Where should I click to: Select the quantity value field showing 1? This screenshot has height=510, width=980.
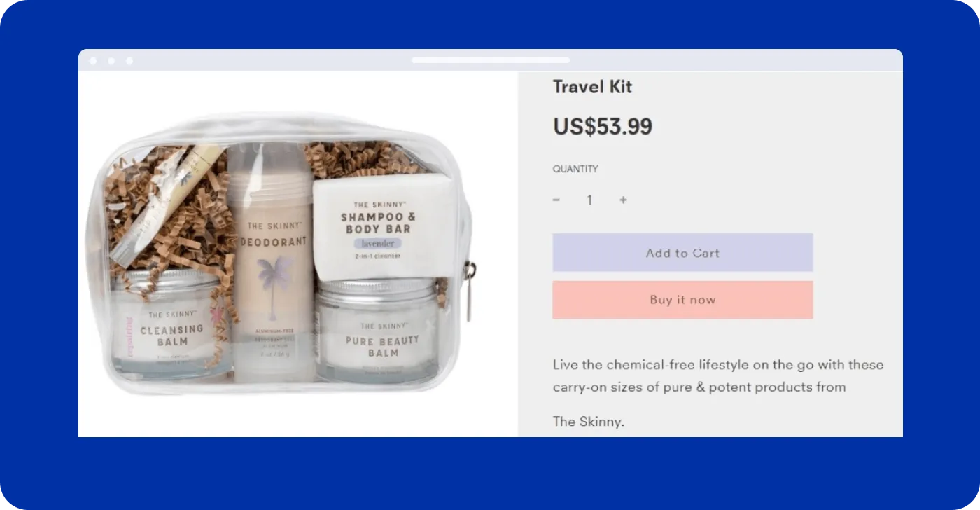click(589, 200)
